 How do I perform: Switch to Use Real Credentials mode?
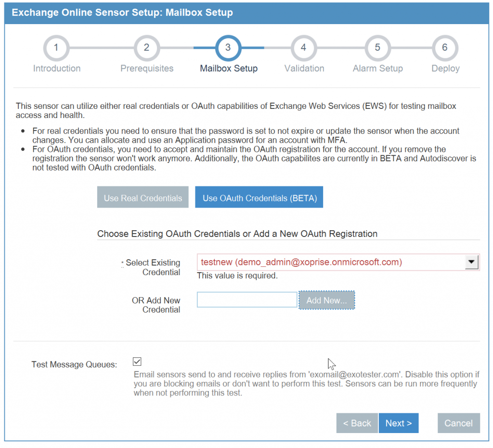click(x=143, y=197)
